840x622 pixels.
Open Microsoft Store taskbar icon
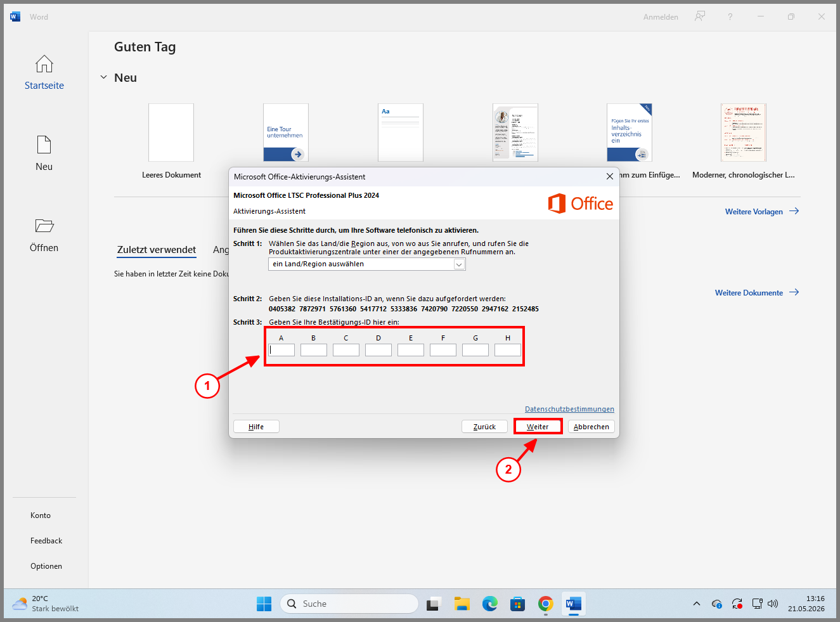(x=518, y=604)
